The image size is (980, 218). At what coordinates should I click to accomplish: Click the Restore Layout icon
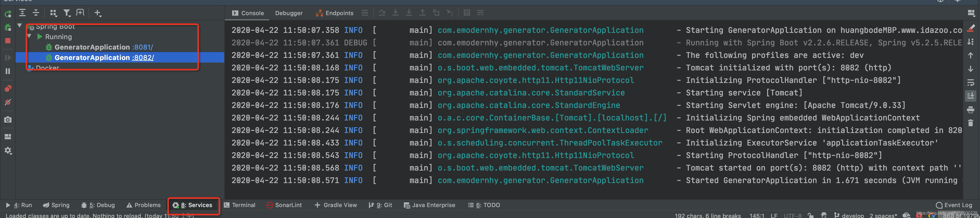click(x=8, y=136)
